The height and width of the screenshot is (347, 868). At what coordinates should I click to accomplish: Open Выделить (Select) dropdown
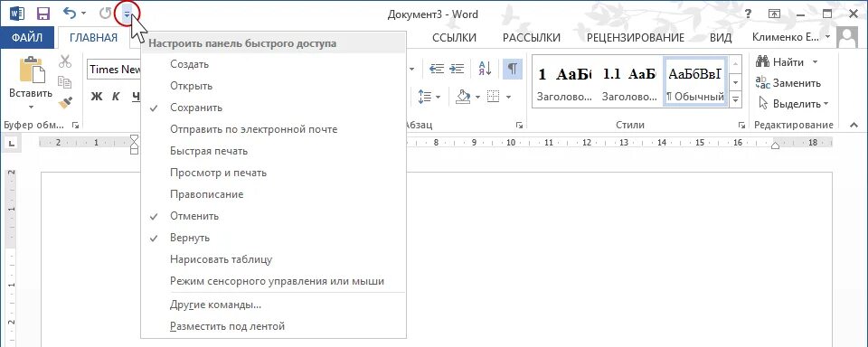pyautogui.click(x=793, y=104)
